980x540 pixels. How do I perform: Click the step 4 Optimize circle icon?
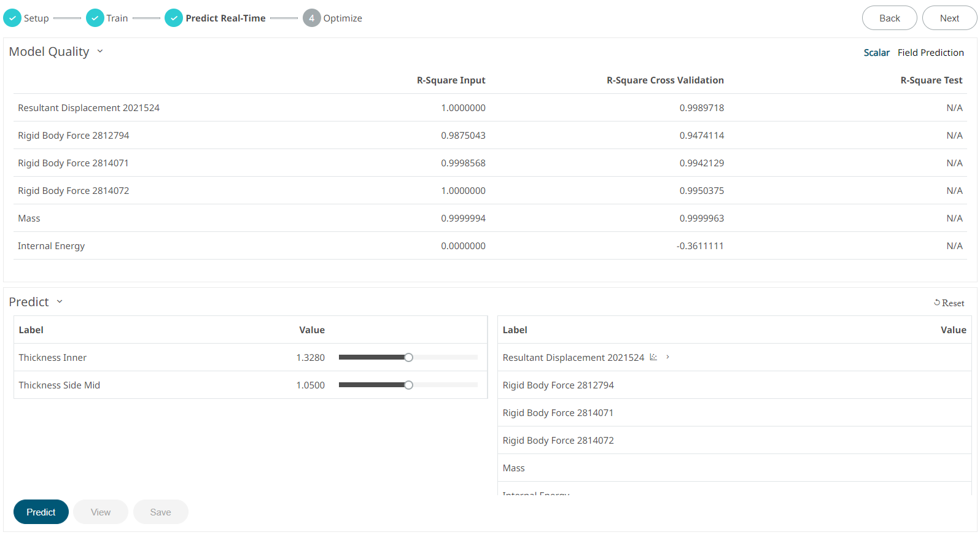coord(311,18)
